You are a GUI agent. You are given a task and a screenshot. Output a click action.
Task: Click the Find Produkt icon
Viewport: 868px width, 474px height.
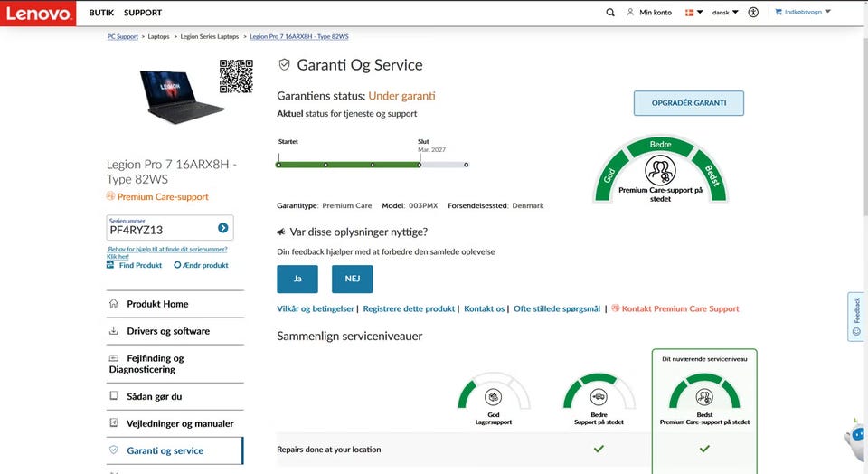pos(110,265)
